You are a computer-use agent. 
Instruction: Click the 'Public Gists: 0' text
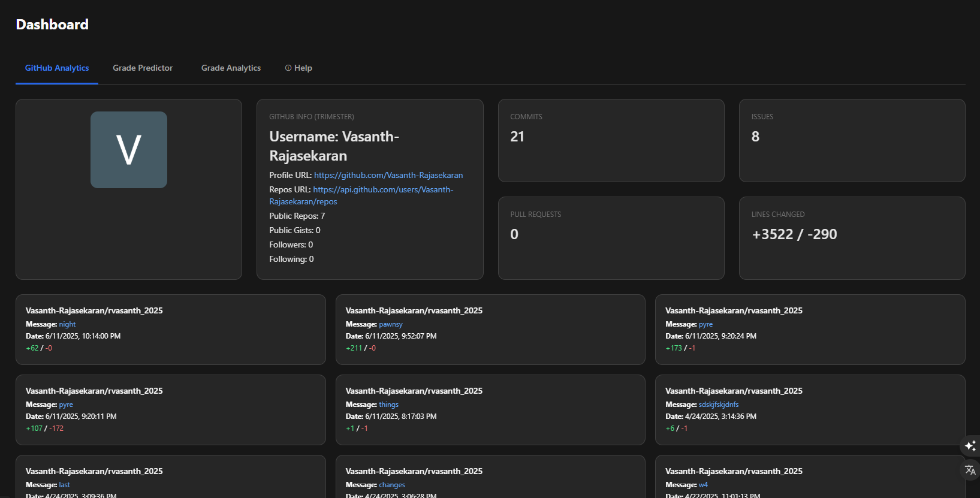coord(295,230)
